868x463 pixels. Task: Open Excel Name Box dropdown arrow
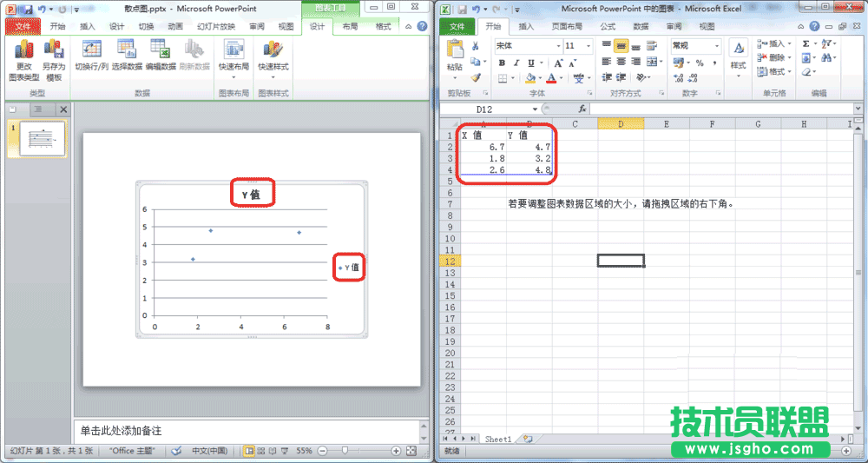click(535, 109)
